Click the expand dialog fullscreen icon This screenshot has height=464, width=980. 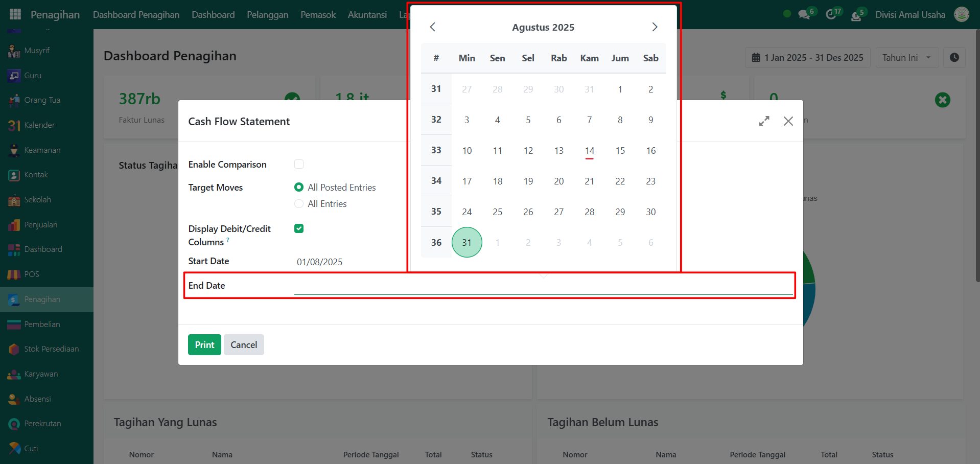[764, 121]
